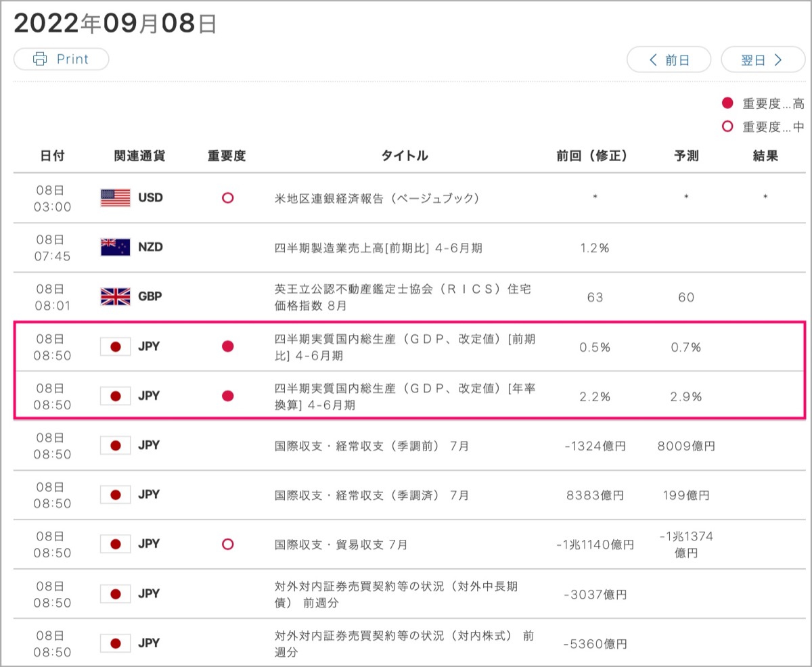Click Japan flag in GDP 年率換算 row
The width and height of the screenshot is (812, 667).
pyautogui.click(x=116, y=396)
